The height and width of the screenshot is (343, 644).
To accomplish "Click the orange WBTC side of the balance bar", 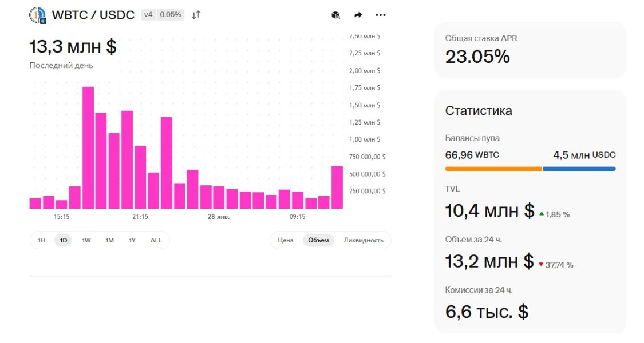I will coord(492,169).
